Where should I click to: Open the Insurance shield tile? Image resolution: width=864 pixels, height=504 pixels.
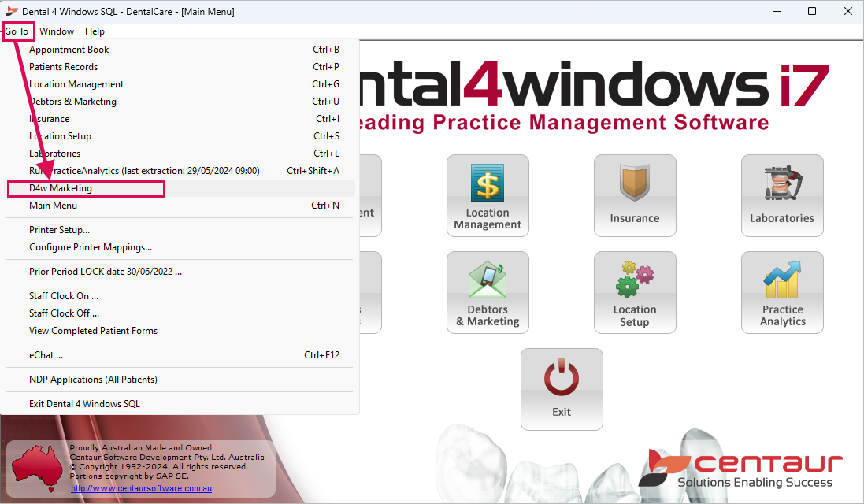pyautogui.click(x=635, y=195)
